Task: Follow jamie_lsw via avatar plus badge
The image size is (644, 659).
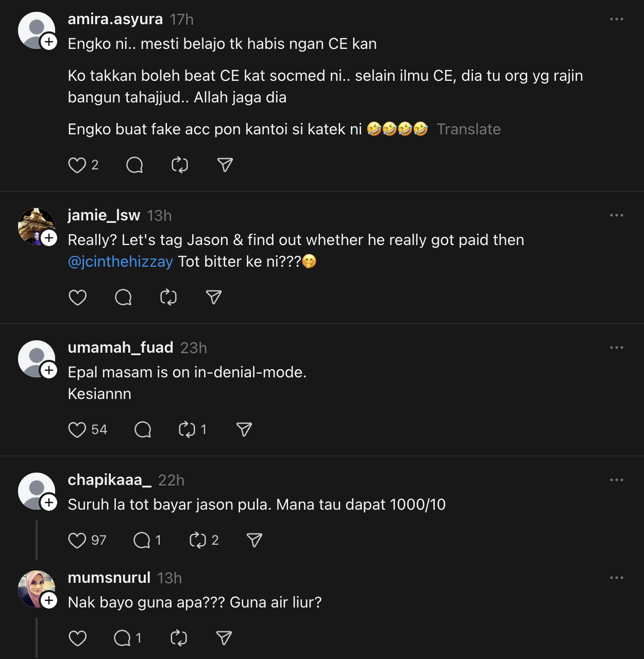Action: 49,238
